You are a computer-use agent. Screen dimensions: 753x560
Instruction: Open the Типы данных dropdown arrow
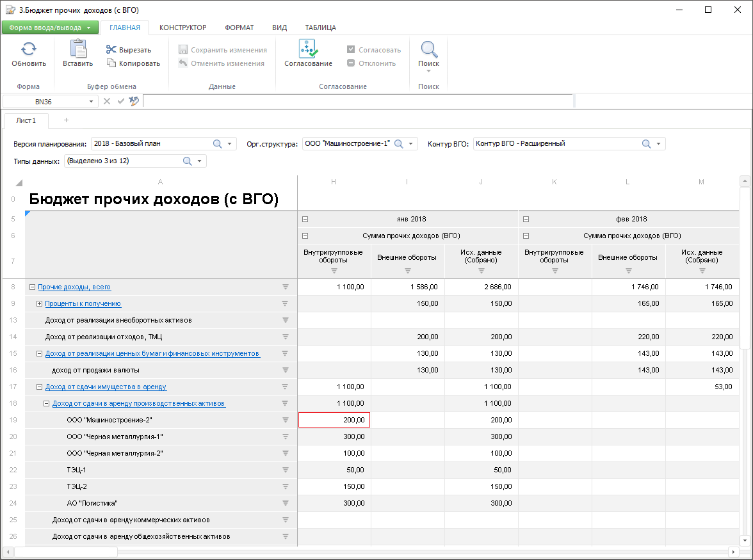[199, 161]
